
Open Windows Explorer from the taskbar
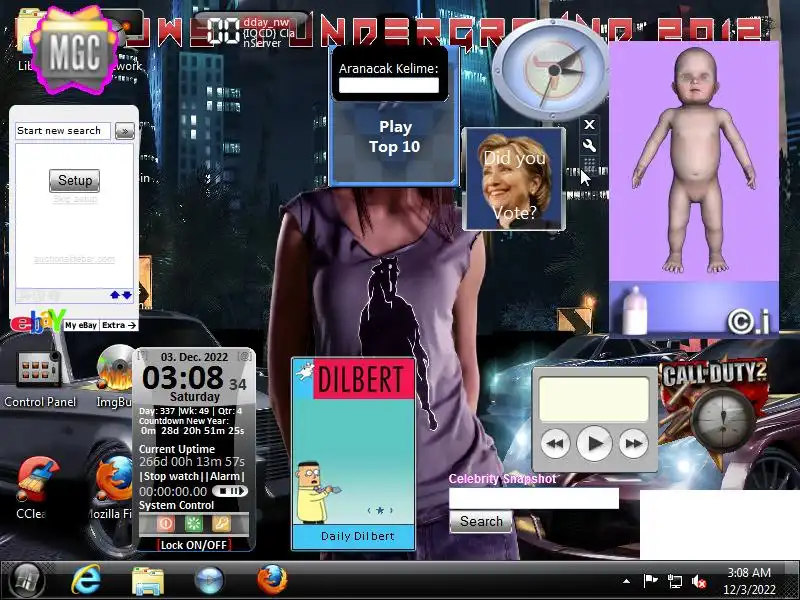click(x=147, y=581)
